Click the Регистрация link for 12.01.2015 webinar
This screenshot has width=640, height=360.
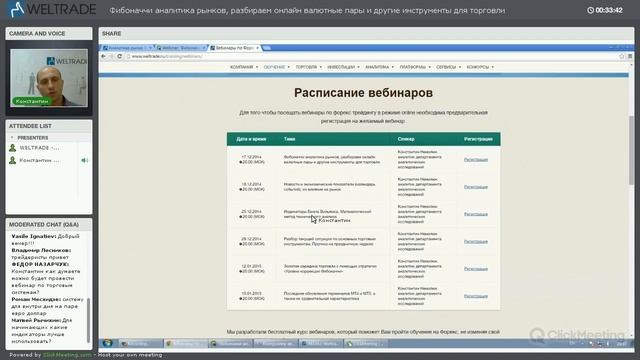[x=476, y=269]
